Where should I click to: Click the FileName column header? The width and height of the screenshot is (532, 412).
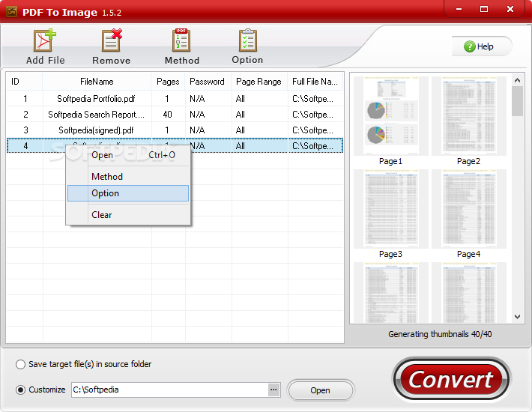[x=97, y=82]
